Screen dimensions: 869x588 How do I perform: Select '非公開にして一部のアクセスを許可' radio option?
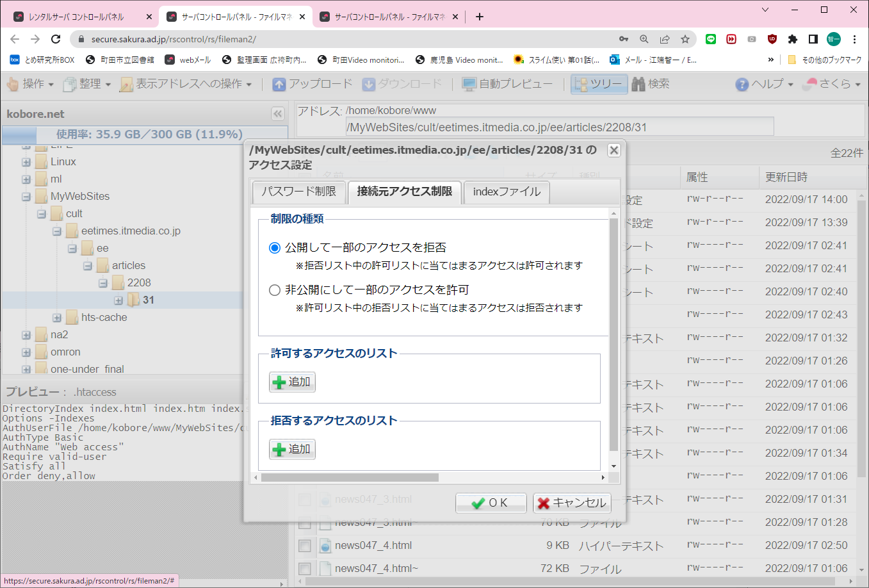(275, 290)
